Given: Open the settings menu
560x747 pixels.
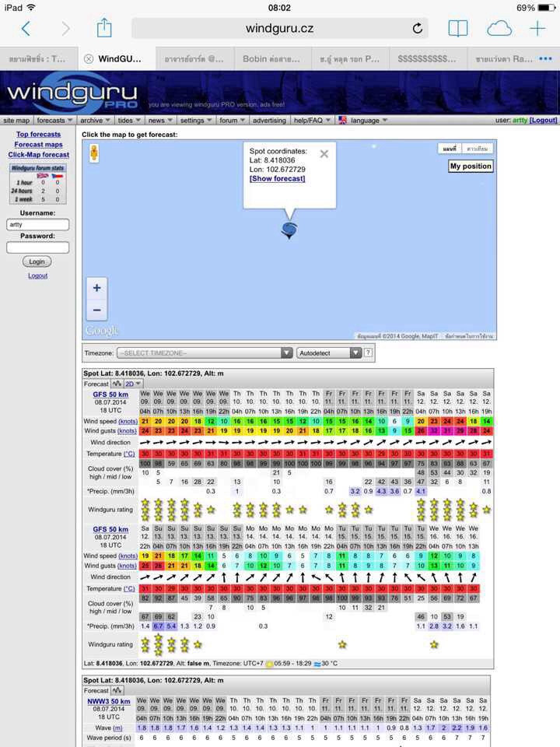Looking at the screenshot, I should coord(196,121).
